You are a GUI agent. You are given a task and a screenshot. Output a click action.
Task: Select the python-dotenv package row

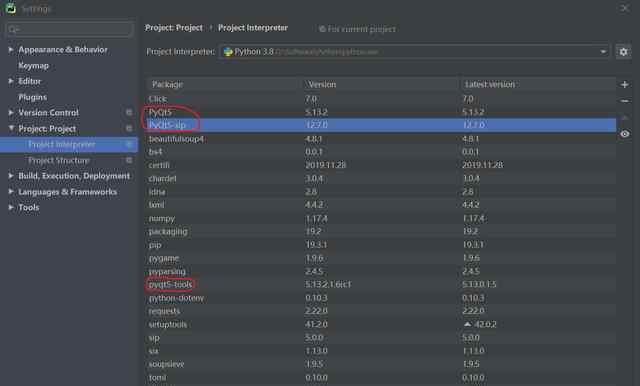click(x=381, y=298)
